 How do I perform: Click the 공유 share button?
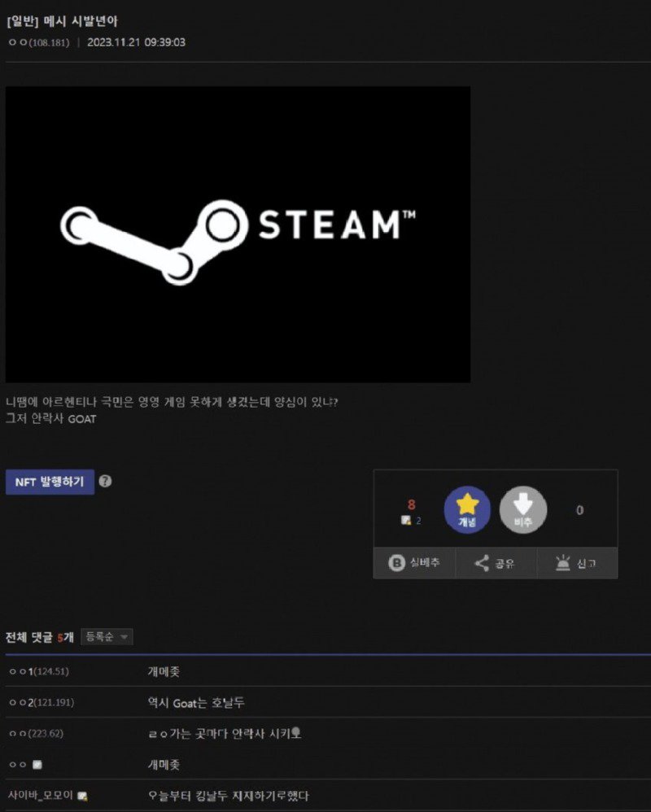[496, 563]
